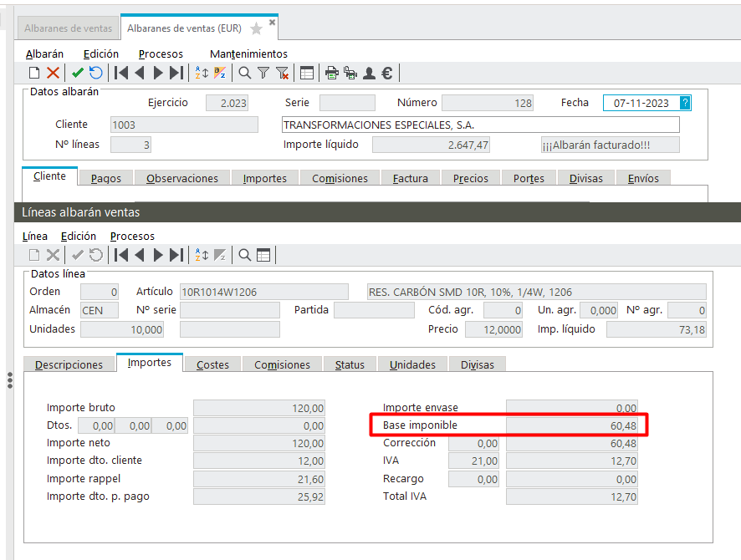Switch to the Pagos tab
Image resolution: width=741 pixels, height=560 pixels.
point(106,178)
